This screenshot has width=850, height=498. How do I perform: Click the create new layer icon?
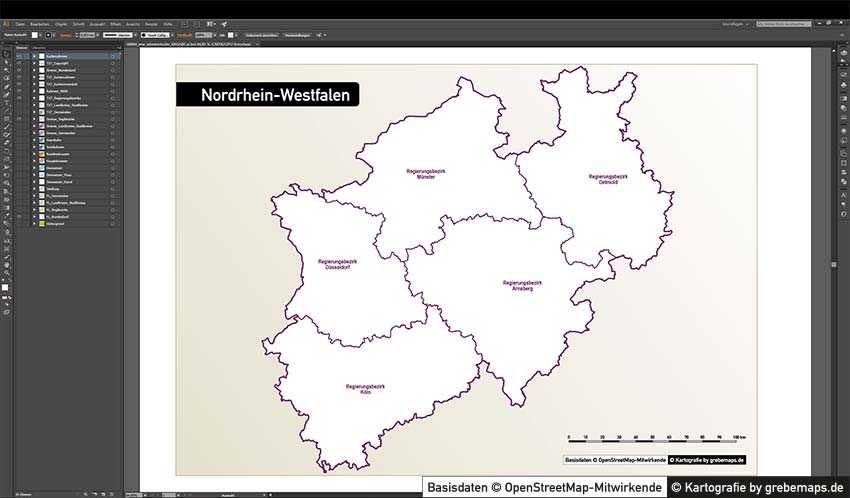[104, 493]
